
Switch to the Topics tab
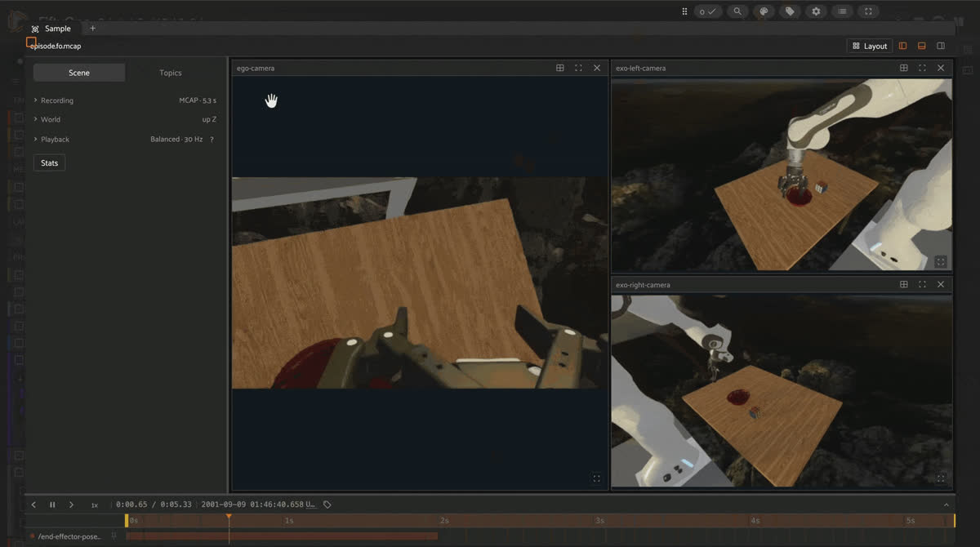click(171, 73)
